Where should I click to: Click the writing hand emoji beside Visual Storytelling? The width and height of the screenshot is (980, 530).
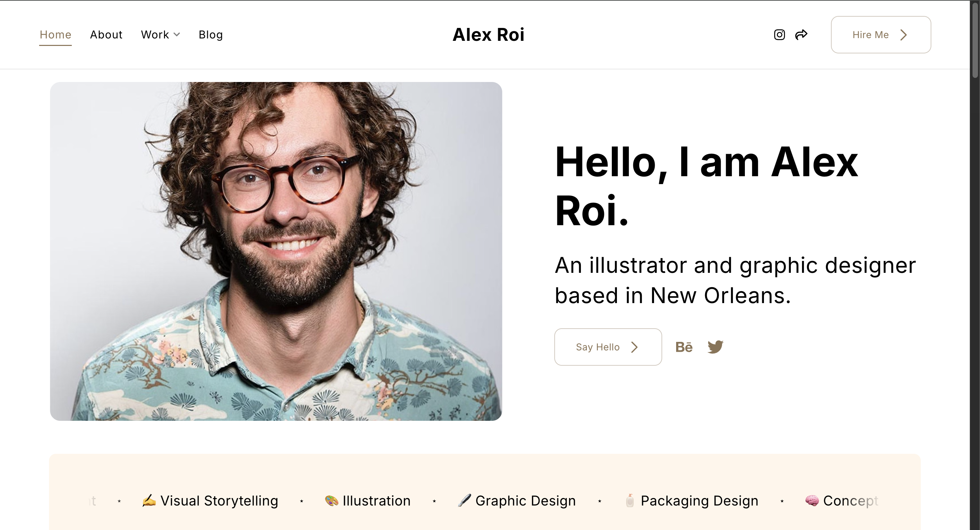click(149, 500)
